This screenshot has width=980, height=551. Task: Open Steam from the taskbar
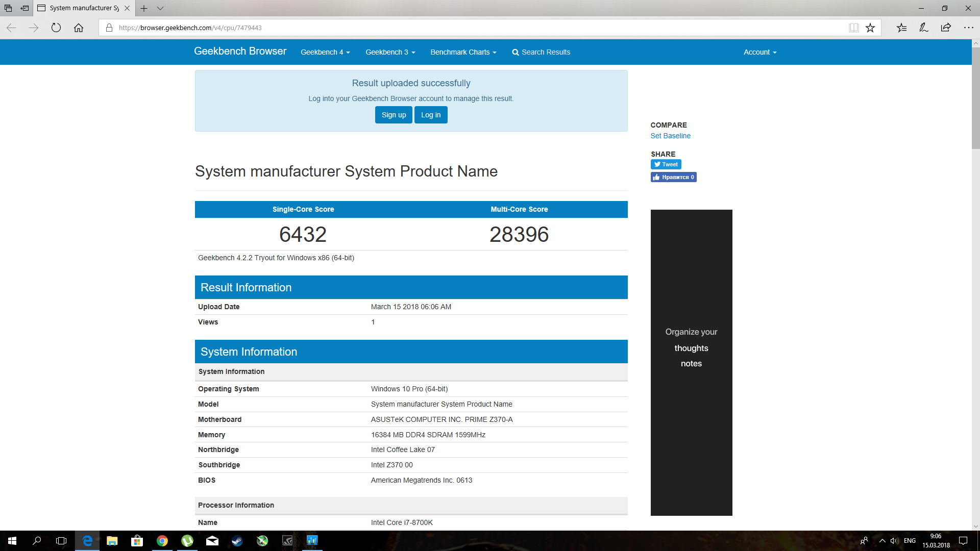237,541
